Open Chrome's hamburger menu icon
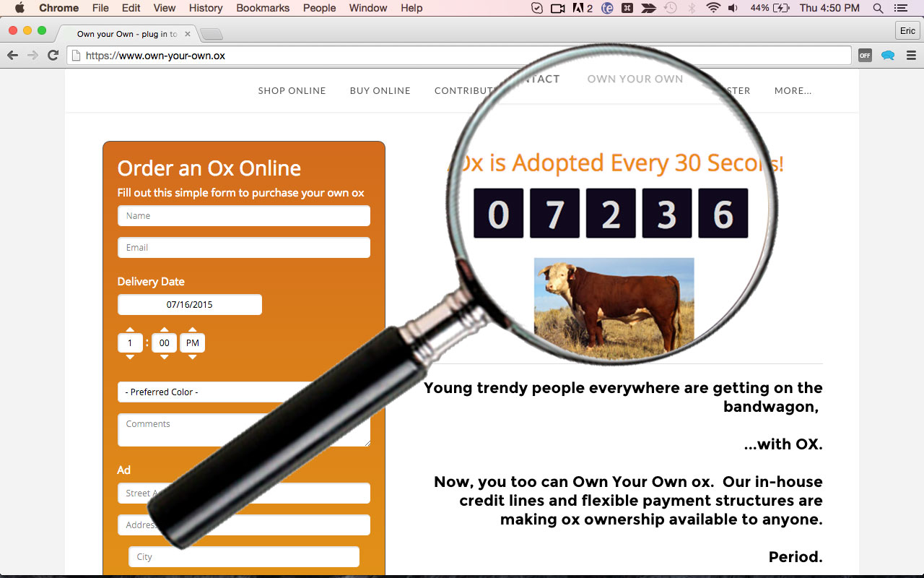924x578 pixels. (x=911, y=56)
